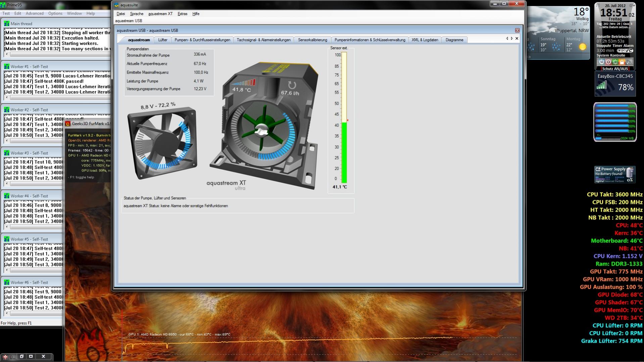
Task: Open the Test menu in Prime95
Action: (6, 13)
